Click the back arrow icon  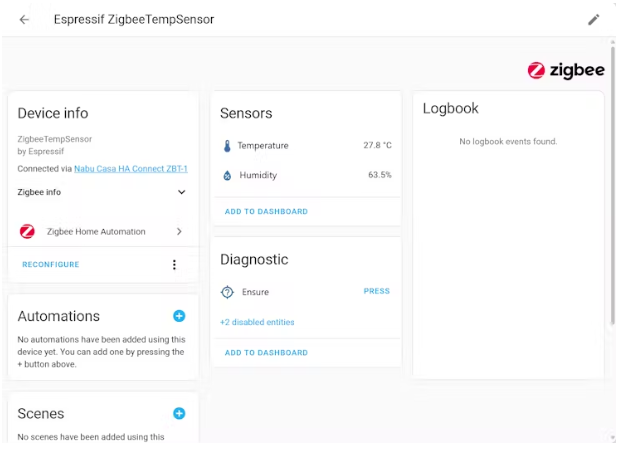[x=24, y=19]
